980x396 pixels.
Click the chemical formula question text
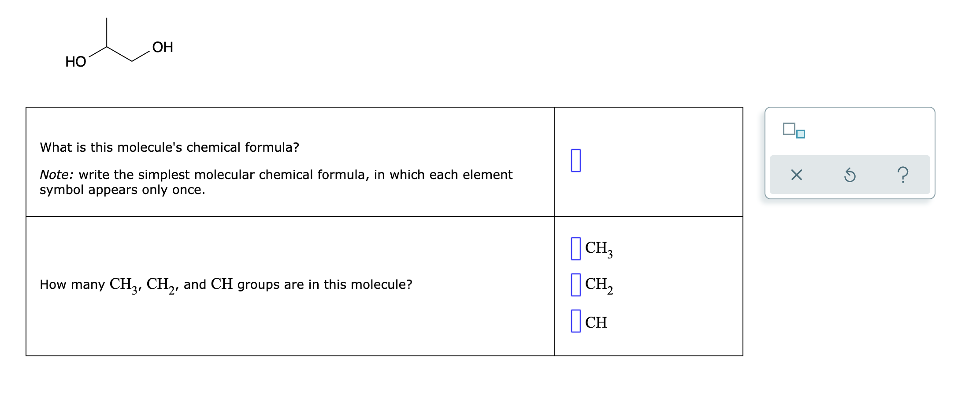click(x=169, y=148)
